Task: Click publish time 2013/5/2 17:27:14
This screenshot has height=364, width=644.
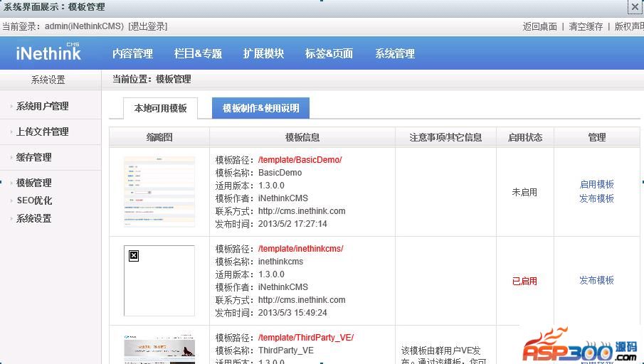Action: [292, 224]
